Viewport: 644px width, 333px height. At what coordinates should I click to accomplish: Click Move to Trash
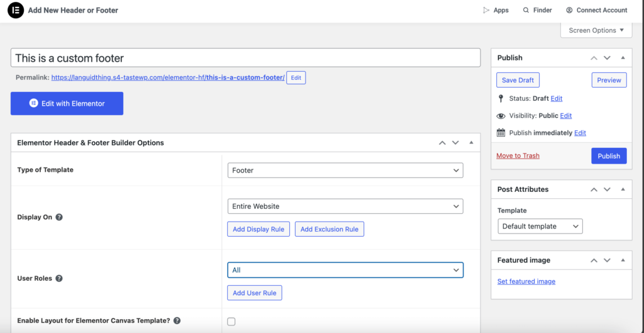[x=518, y=156]
